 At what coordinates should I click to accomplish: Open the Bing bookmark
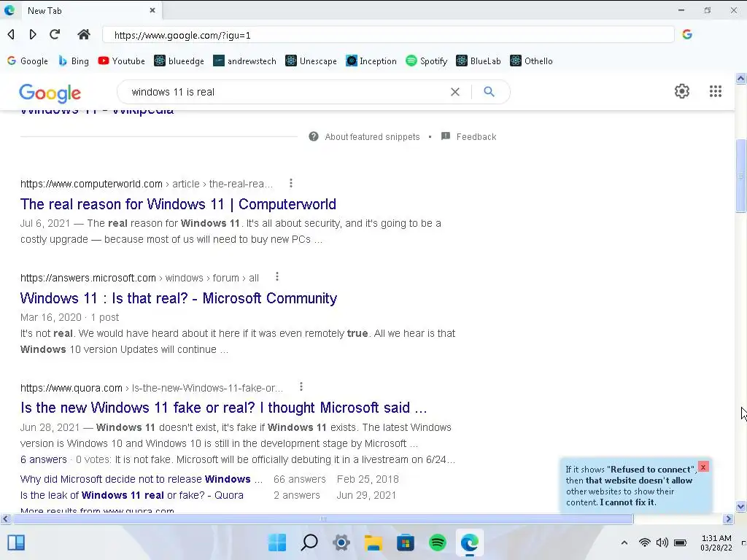point(74,61)
